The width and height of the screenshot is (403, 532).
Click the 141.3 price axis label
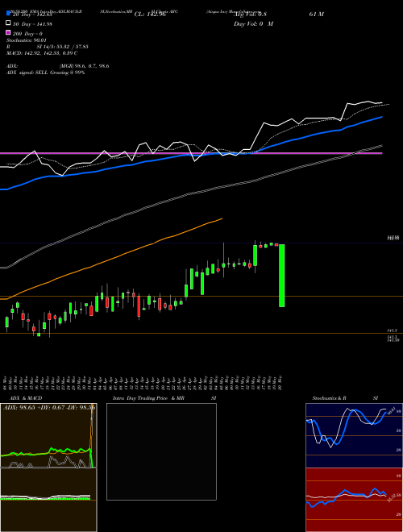point(393,330)
